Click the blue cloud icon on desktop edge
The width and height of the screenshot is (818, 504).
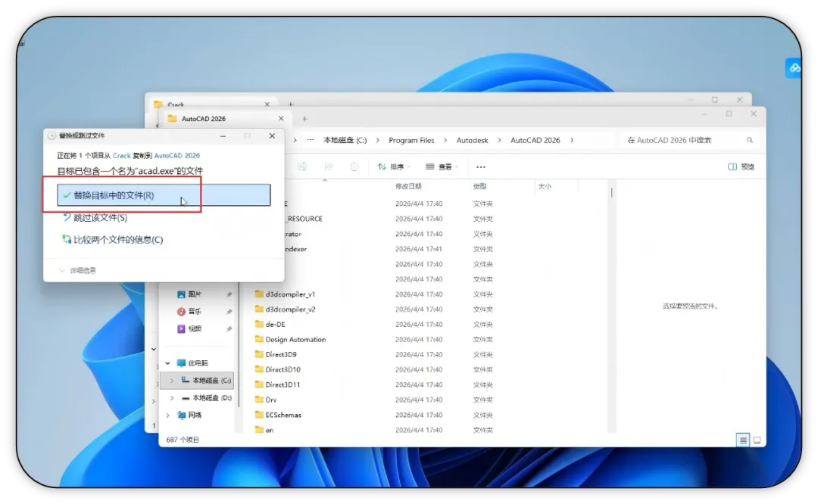(794, 68)
